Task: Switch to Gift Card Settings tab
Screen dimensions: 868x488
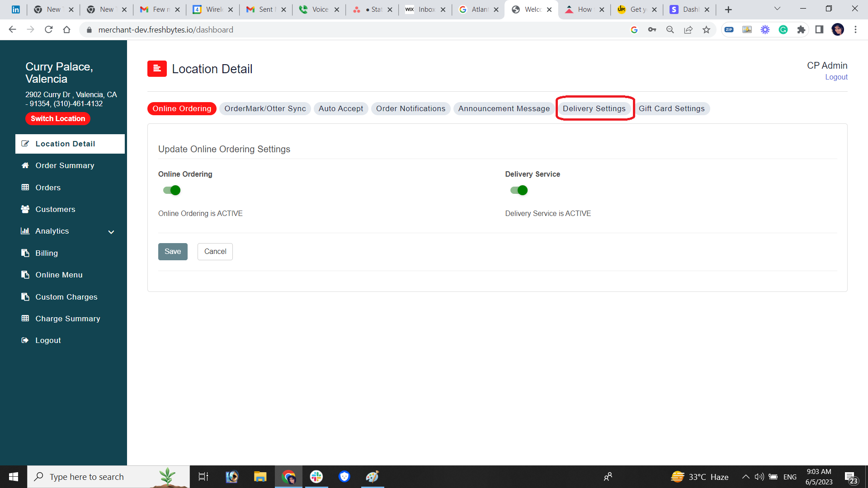Action: [x=671, y=108]
